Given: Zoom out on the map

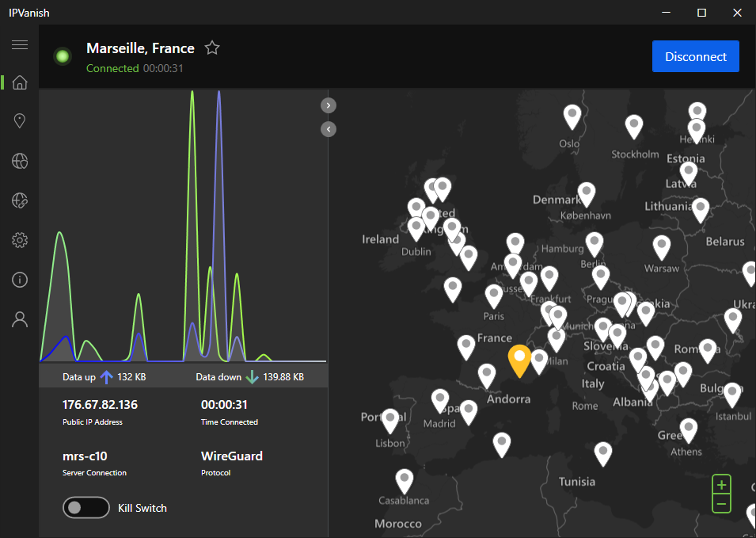Looking at the screenshot, I should coord(721,504).
